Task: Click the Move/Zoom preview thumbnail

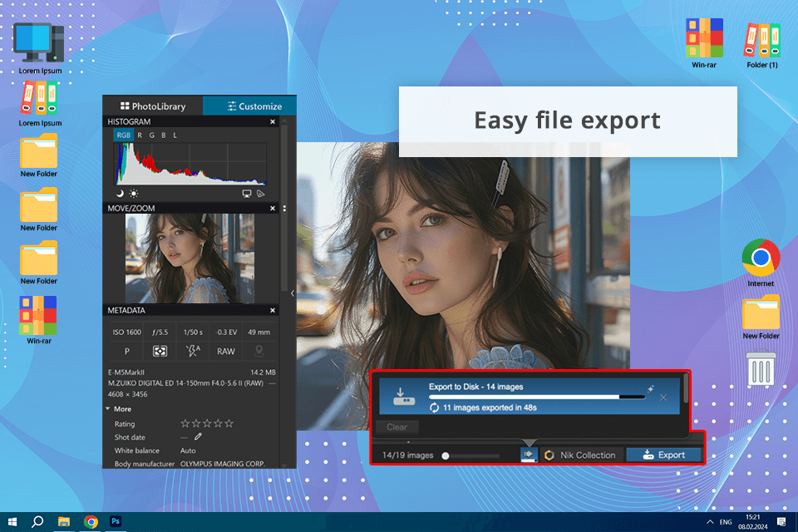Action: click(x=190, y=259)
